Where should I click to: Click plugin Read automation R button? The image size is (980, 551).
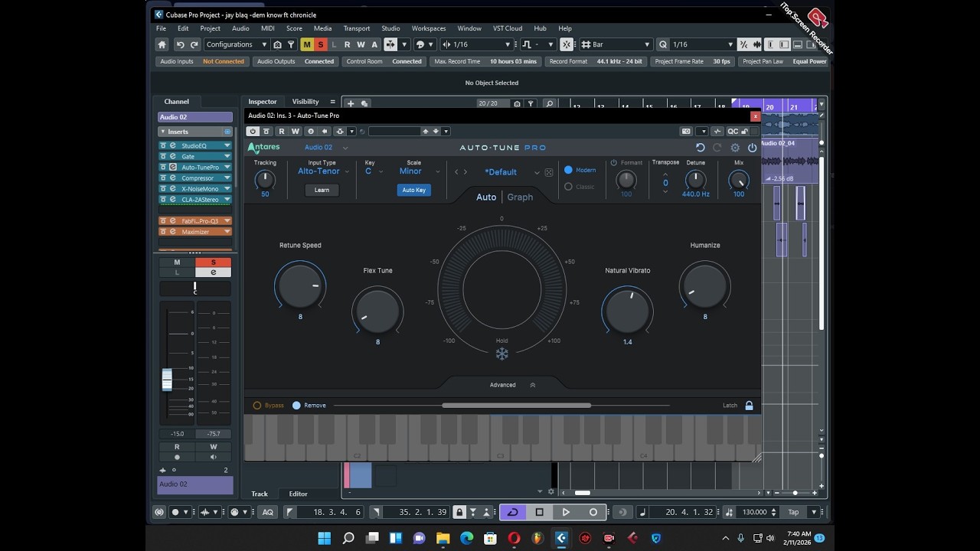point(281,131)
